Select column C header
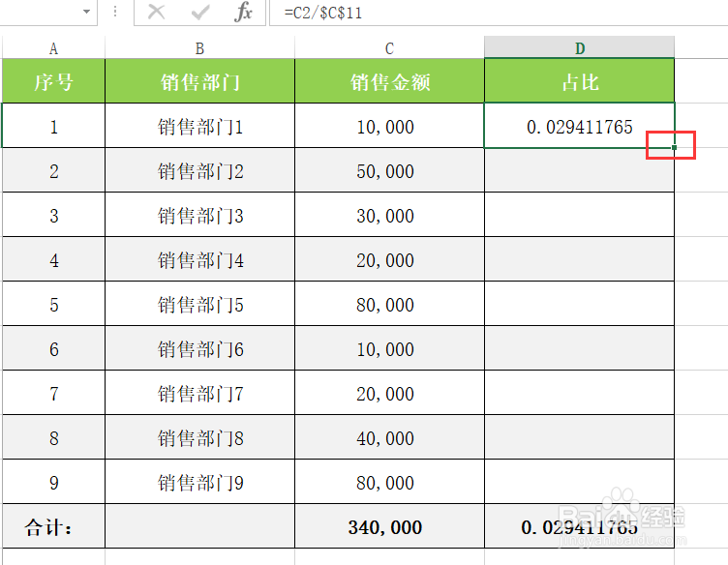Image resolution: width=728 pixels, height=565 pixels. [x=389, y=48]
